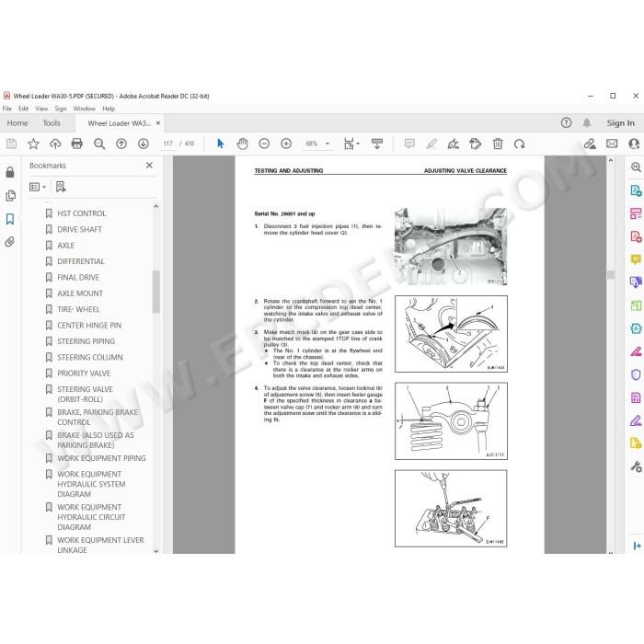The height and width of the screenshot is (644, 644).
Task: Open the Edit menu
Action: point(23,109)
